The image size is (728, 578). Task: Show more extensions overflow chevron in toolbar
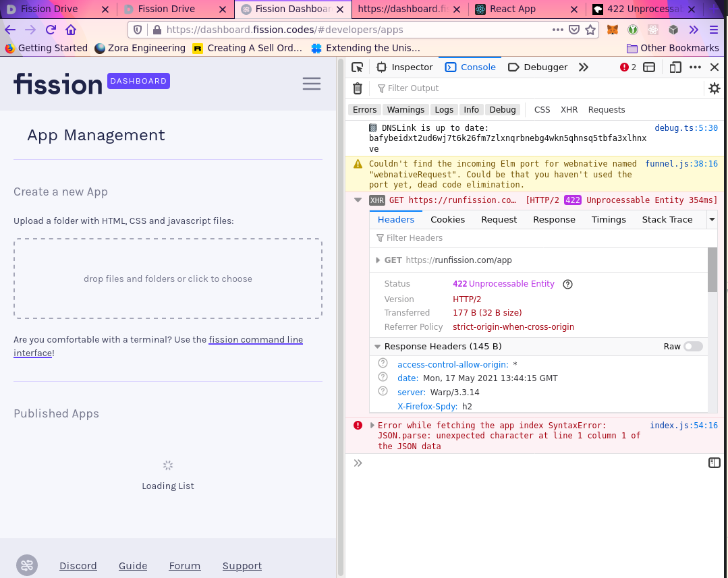(694, 30)
